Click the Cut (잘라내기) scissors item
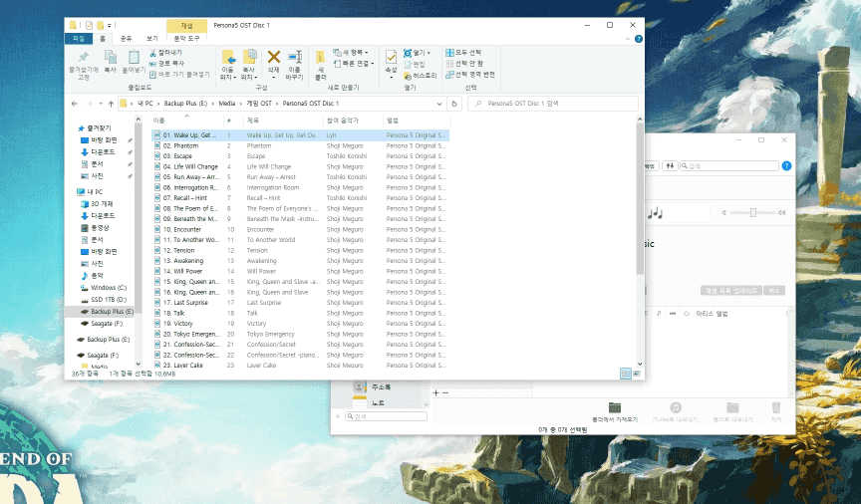Viewport: 861px width, 504px height. tap(165, 53)
